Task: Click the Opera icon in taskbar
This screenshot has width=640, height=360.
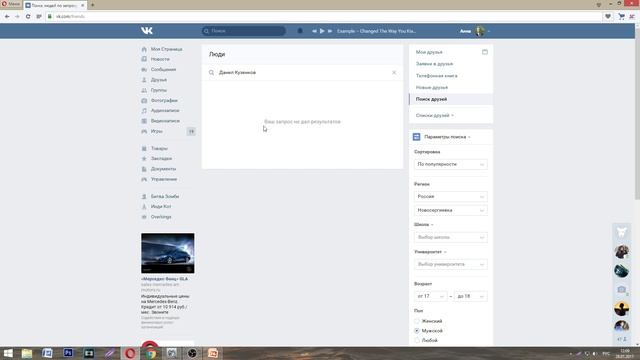Action: click(x=130, y=353)
